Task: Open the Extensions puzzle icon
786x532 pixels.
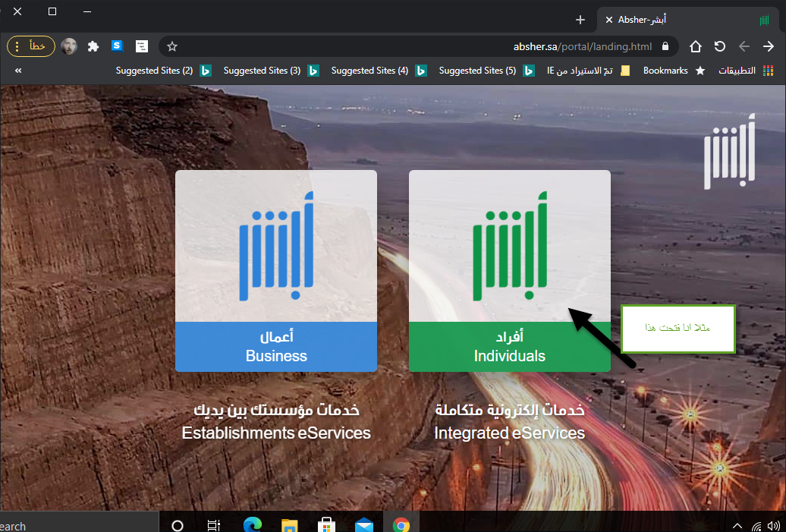Action: point(93,46)
